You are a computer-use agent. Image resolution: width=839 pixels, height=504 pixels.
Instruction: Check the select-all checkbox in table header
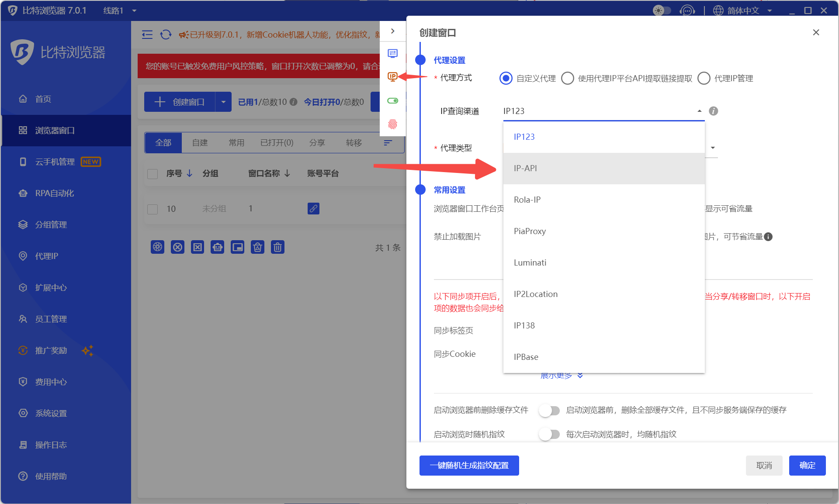click(x=153, y=174)
